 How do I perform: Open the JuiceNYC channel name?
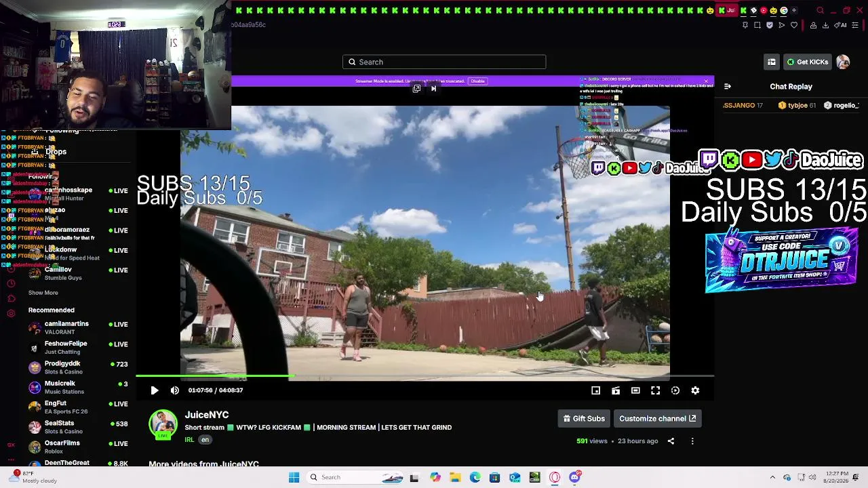(x=207, y=415)
